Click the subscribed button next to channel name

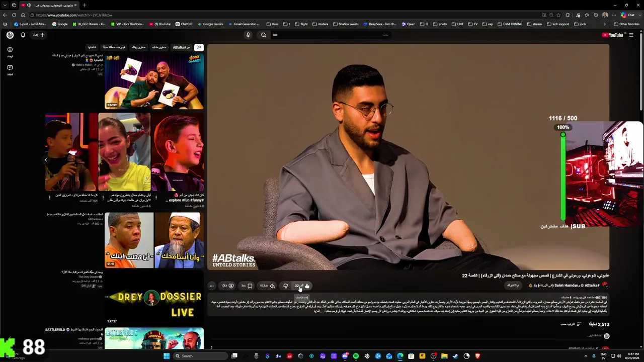513,286
